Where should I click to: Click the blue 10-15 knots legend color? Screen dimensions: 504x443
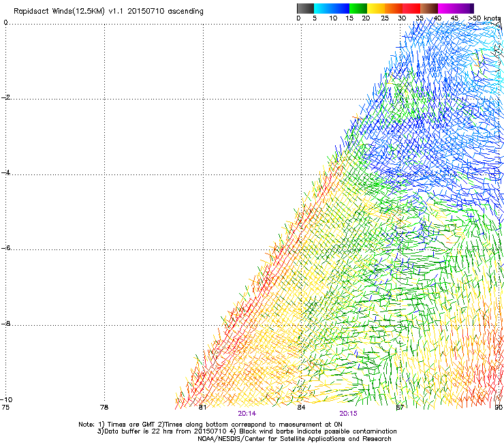(x=341, y=8)
